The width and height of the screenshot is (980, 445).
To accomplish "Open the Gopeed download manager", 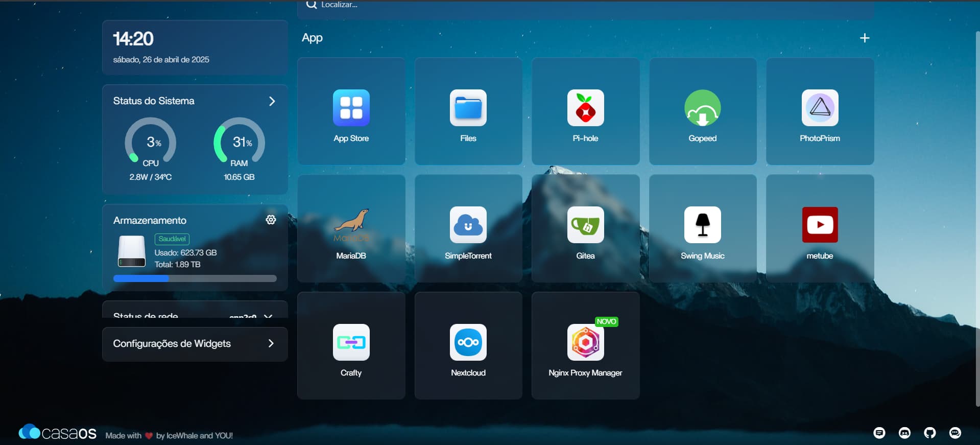I will click(x=702, y=108).
